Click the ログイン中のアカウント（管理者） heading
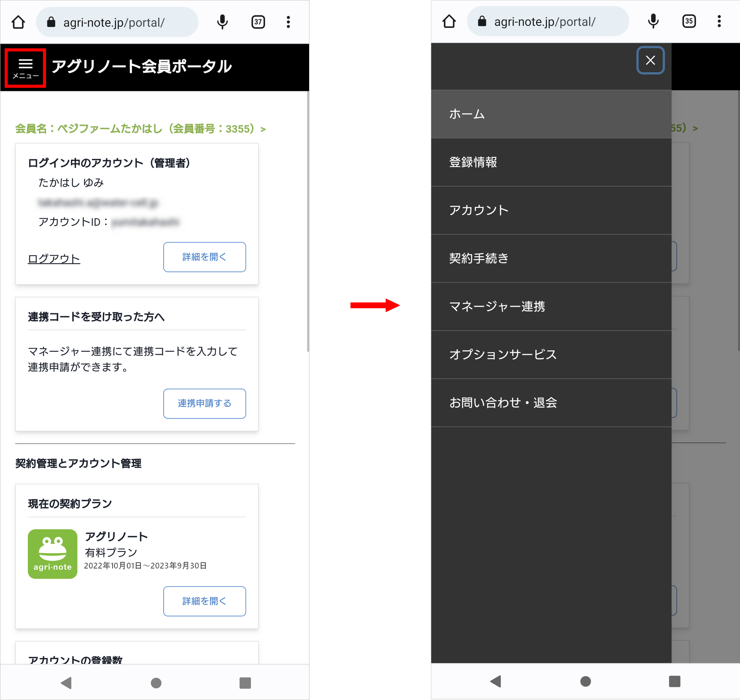 109,163
